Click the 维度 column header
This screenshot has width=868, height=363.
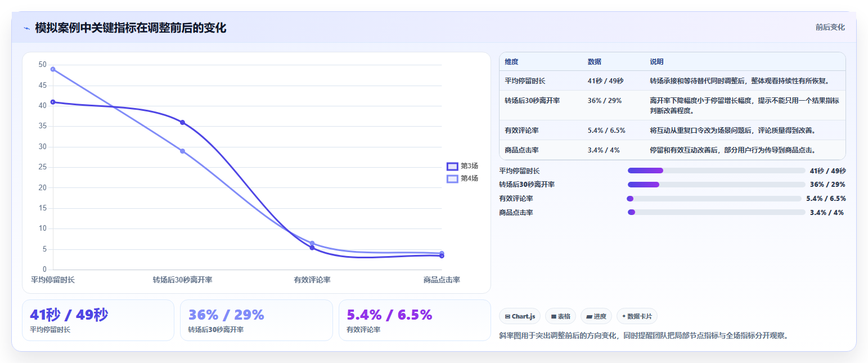click(x=511, y=61)
